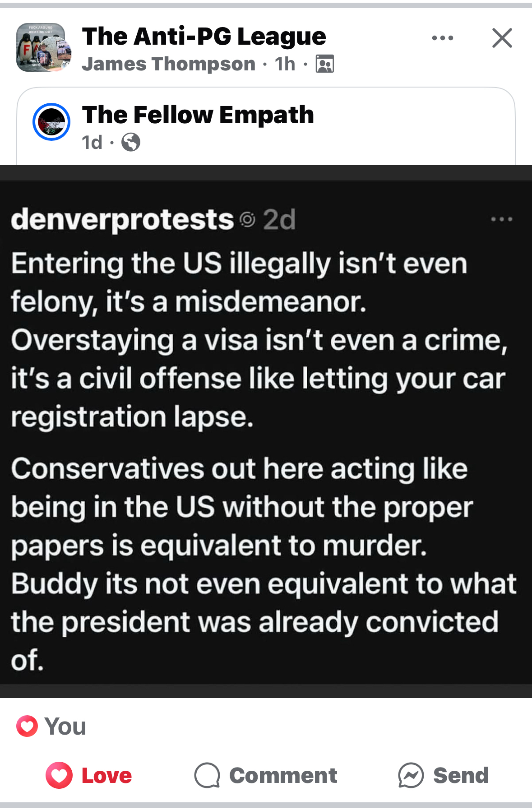Open embedded post's three-dot options
532x810 pixels.
tap(501, 220)
